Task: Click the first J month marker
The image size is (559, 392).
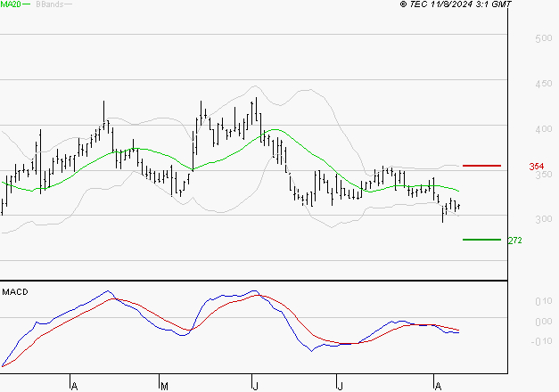Action: (255, 387)
